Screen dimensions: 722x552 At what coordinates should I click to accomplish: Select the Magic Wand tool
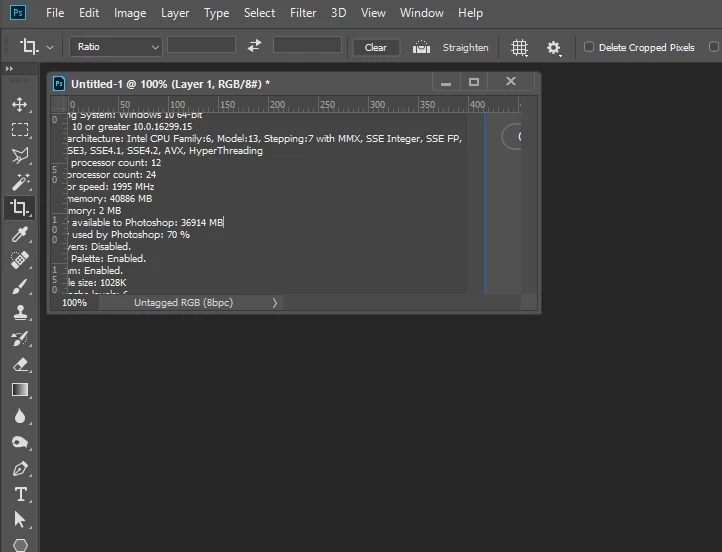20,182
